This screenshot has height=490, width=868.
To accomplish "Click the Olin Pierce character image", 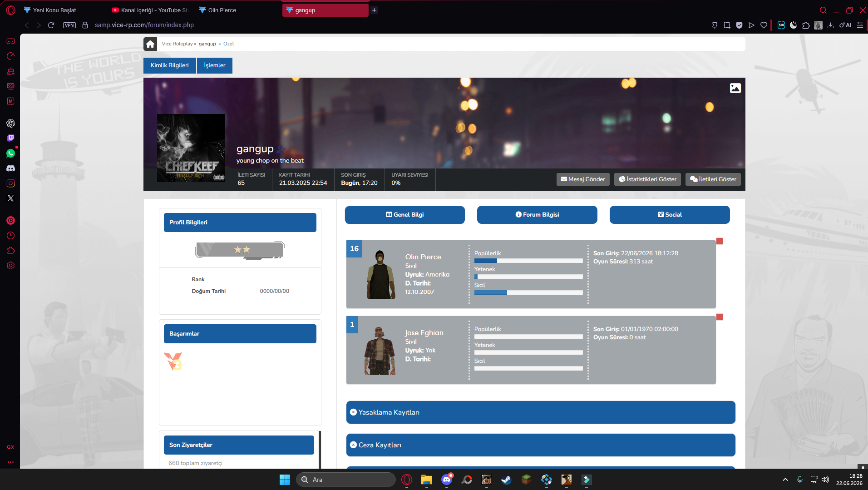I will point(380,274).
